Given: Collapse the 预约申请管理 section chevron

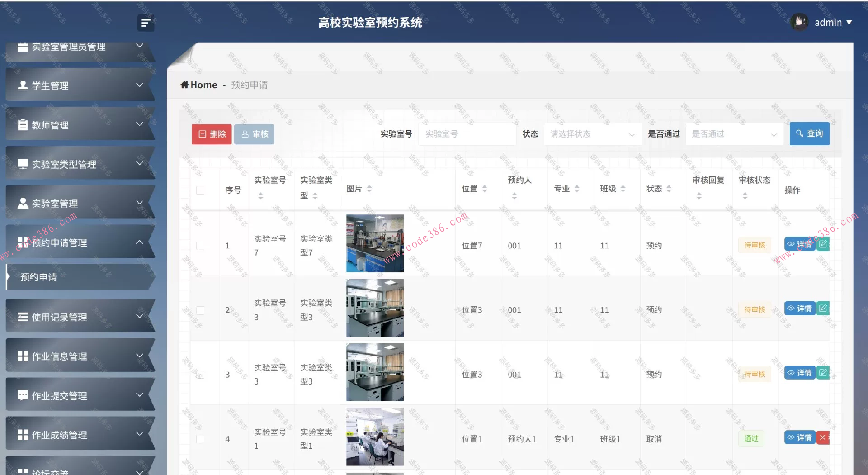Looking at the screenshot, I should tap(140, 242).
